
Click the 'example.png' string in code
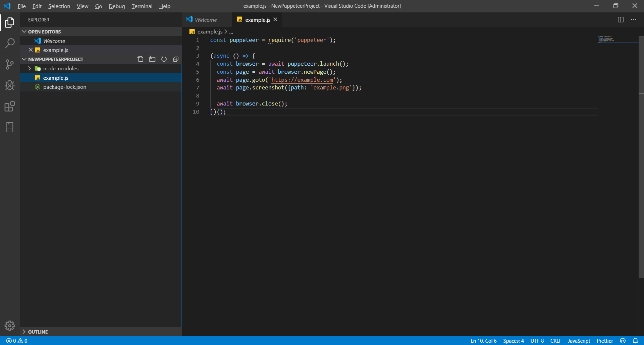coord(331,88)
